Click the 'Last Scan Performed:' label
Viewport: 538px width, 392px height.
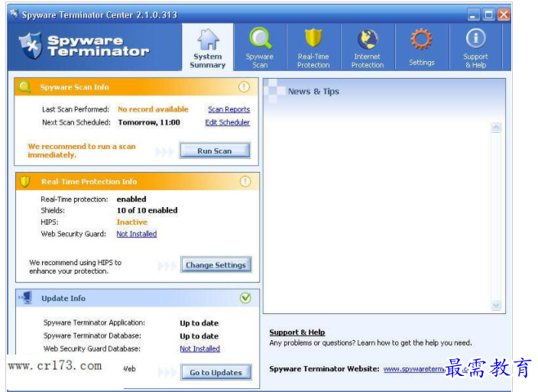point(76,109)
